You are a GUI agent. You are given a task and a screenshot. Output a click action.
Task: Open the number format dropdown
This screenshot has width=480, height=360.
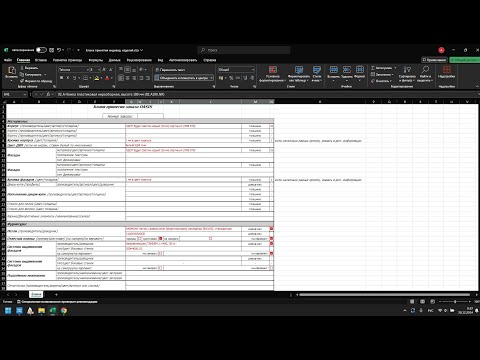click(253, 70)
